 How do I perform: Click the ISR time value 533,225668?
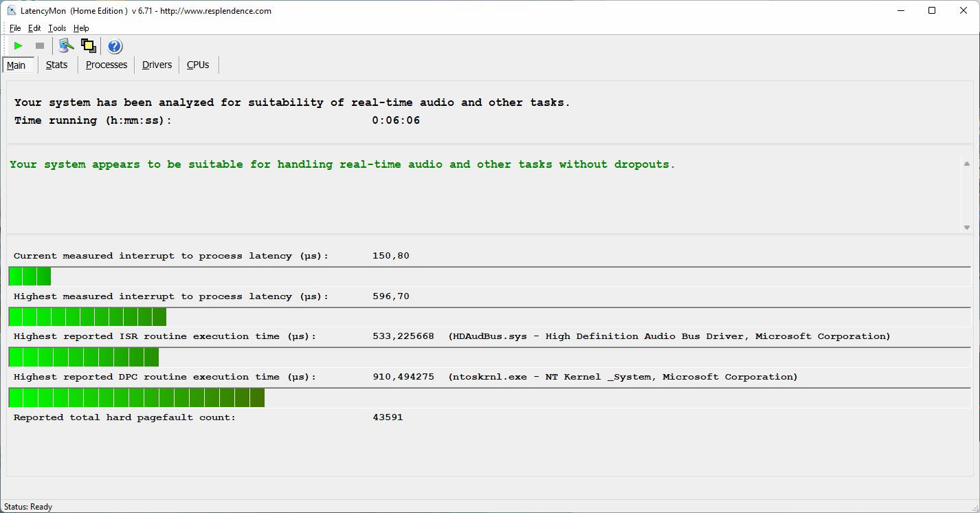(x=403, y=336)
